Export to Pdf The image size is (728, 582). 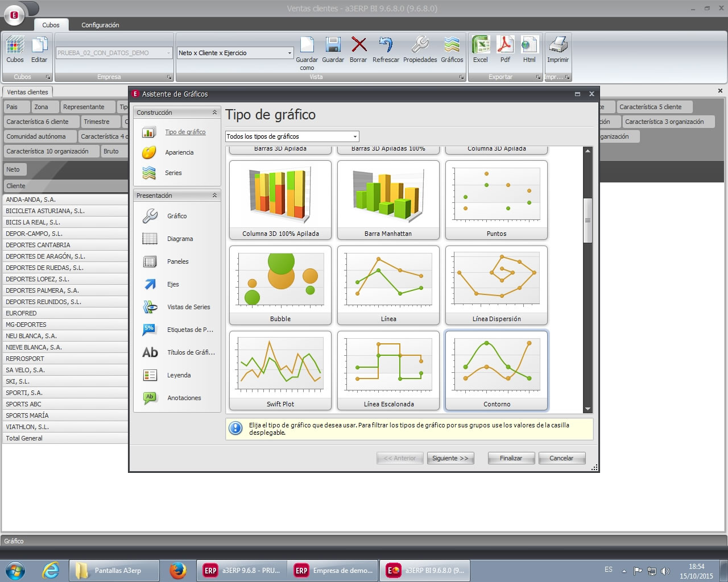[x=505, y=50]
